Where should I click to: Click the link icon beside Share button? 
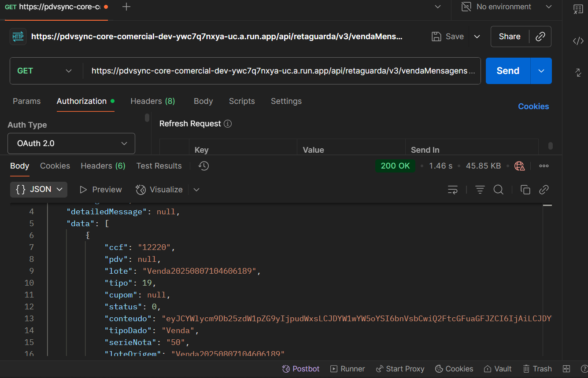(540, 37)
